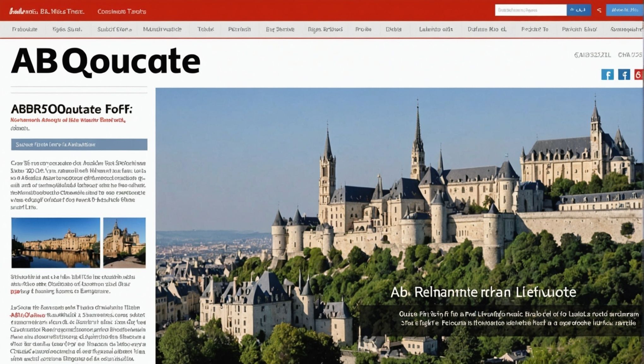
Task: Select the 'Frolbe' navigation item
Action: click(363, 29)
